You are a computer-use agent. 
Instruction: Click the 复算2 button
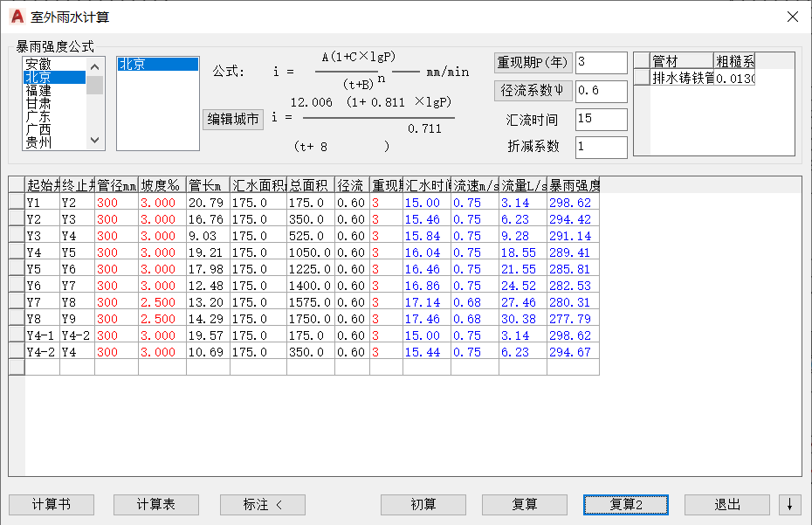click(625, 504)
